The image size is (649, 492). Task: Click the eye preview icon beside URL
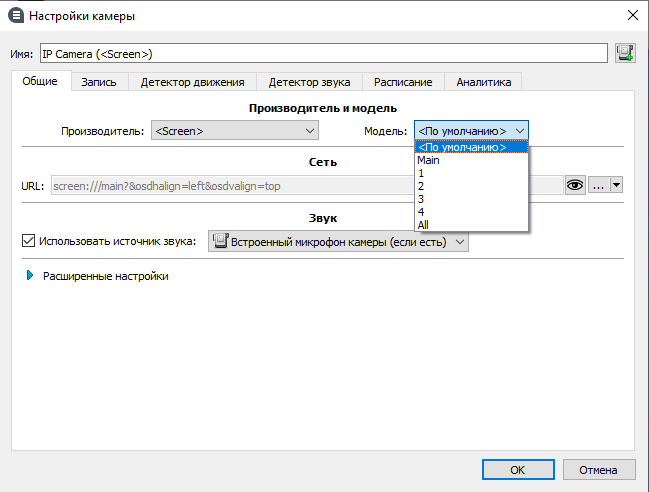[574, 185]
